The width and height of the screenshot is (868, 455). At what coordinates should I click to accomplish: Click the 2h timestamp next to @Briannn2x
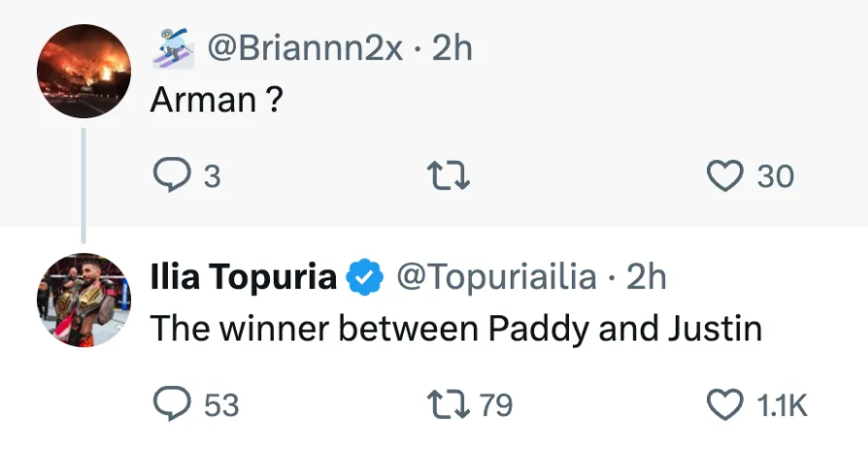pyautogui.click(x=451, y=49)
